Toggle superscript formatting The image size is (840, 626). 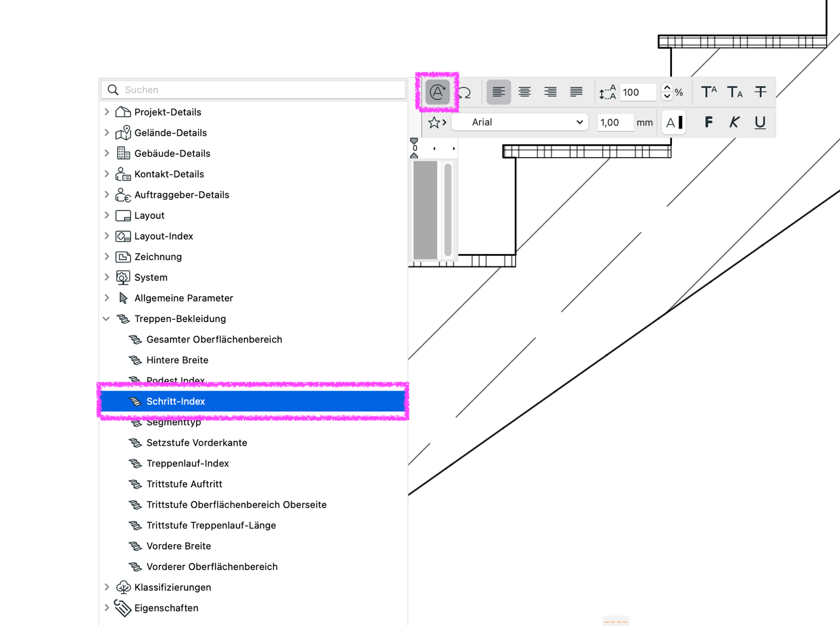point(708,92)
